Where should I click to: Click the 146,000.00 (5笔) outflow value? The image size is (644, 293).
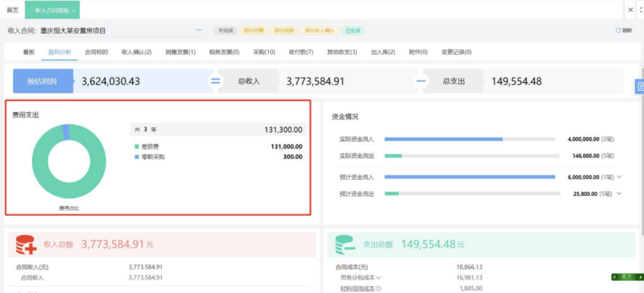pos(593,156)
